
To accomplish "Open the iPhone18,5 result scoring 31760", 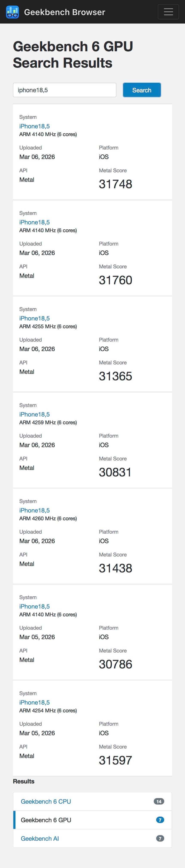I will (x=34, y=222).
